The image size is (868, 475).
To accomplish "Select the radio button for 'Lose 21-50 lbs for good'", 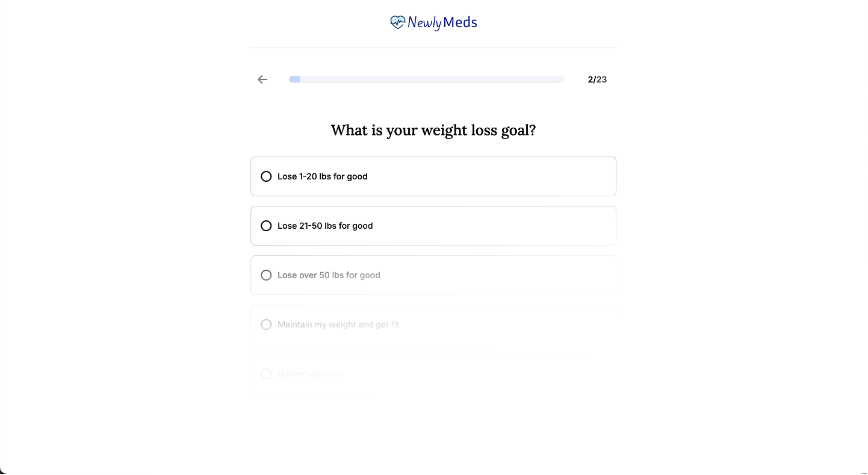I will 266,226.
